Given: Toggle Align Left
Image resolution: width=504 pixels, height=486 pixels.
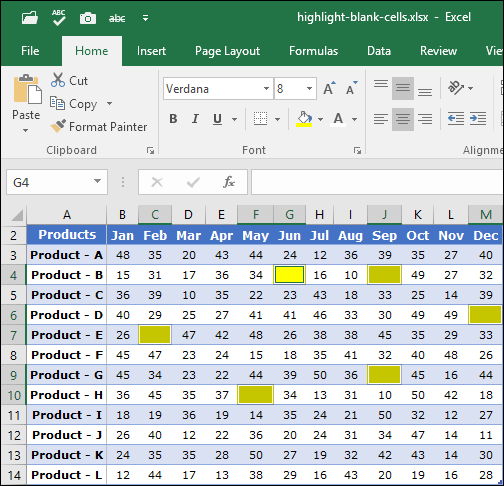Looking at the screenshot, I should [x=381, y=119].
